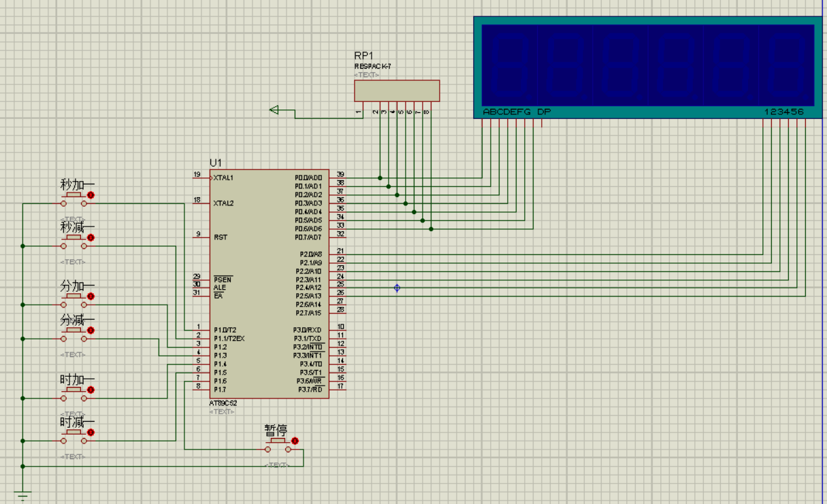Click pin number 19 beside XTAL1
The height and width of the screenshot is (504, 827).
(x=197, y=175)
